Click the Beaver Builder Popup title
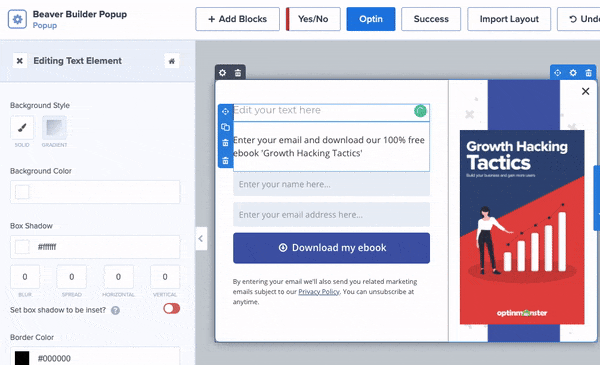600x365 pixels. 80,14
